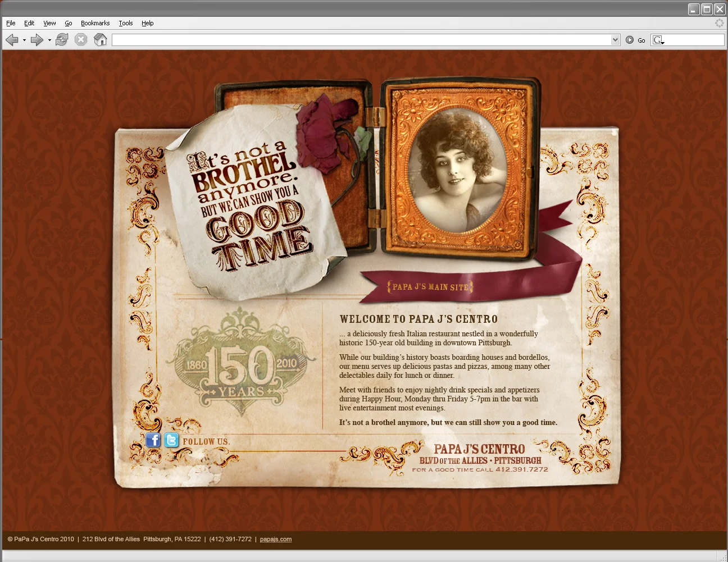This screenshot has width=728, height=562.
Task: Click the Papa J's Centro logo text
Action: click(479, 449)
